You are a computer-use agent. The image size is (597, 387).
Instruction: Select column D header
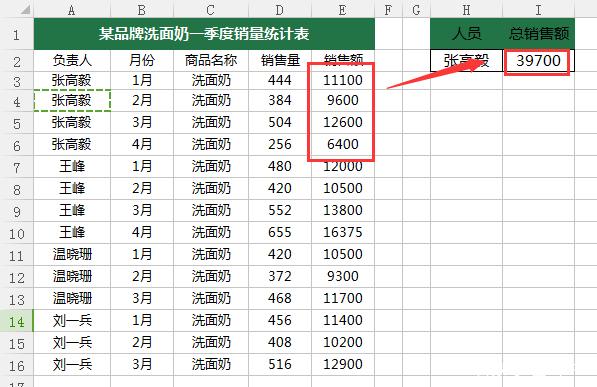coord(280,9)
